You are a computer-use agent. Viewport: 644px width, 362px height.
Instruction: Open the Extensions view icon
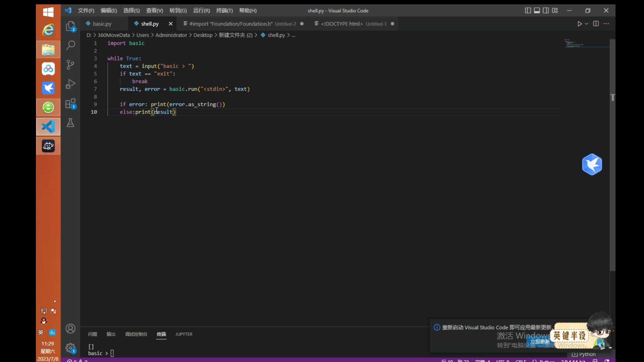(x=70, y=104)
